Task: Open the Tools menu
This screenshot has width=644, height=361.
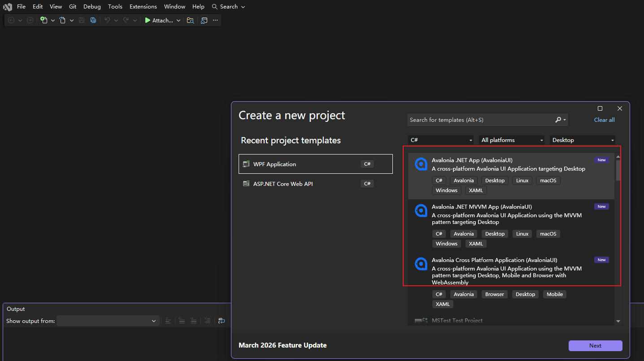Action: pyautogui.click(x=115, y=7)
